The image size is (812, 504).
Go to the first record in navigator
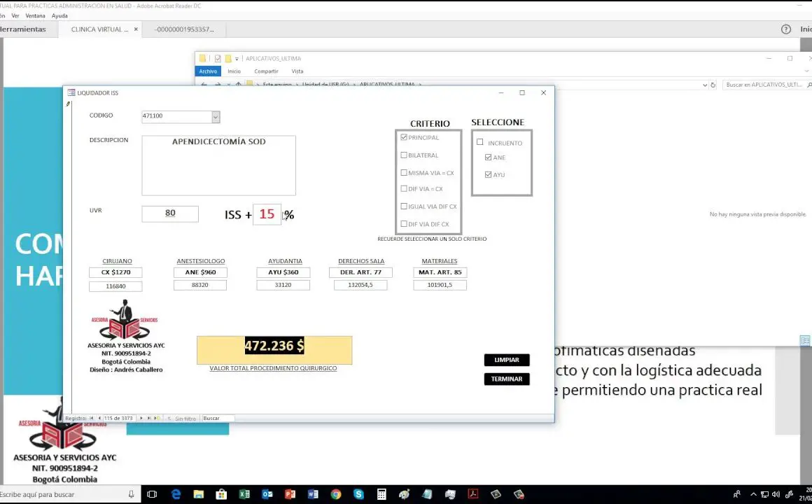(x=91, y=419)
